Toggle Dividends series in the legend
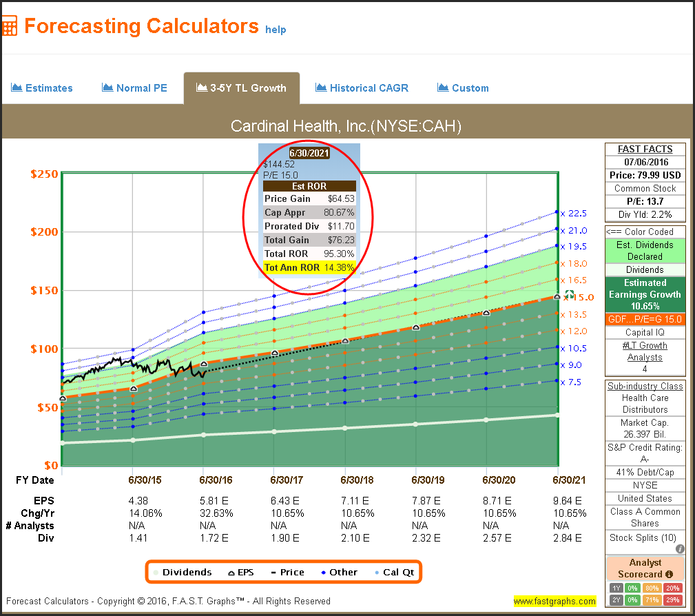 (181, 572)
